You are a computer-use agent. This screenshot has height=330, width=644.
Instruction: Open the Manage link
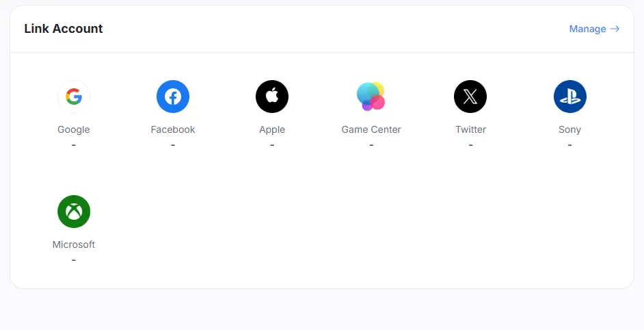pos(587,29)
